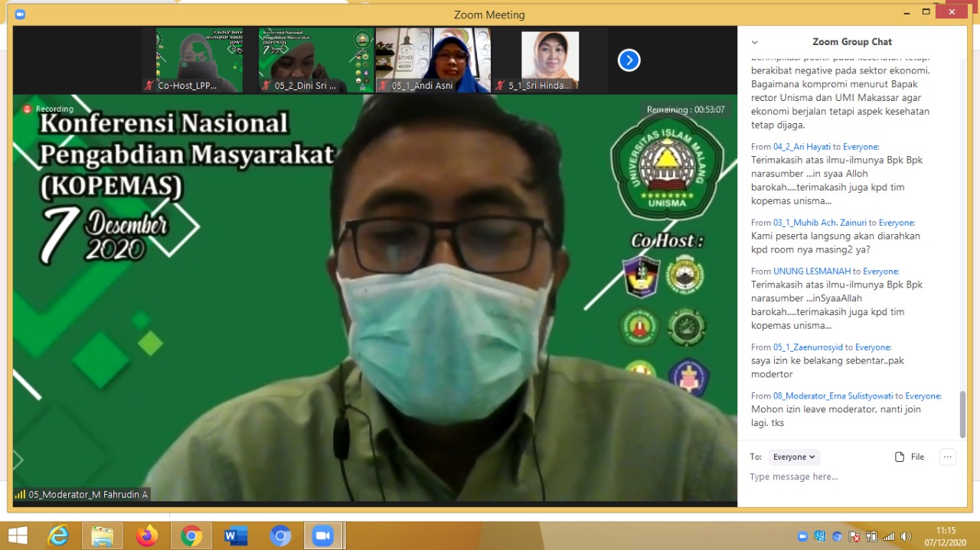
Task: Click the next participants arrow button
Action: 629,60
